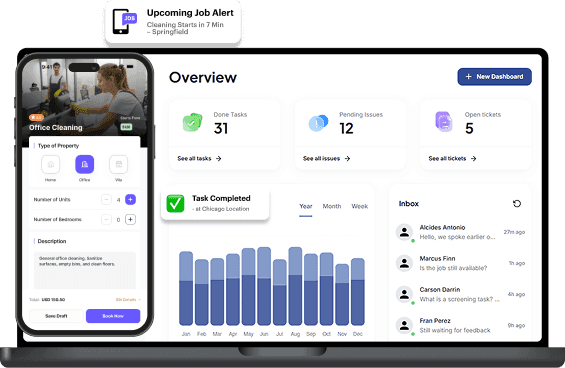Click arrow next to See all issues

(x=347, y=159)
